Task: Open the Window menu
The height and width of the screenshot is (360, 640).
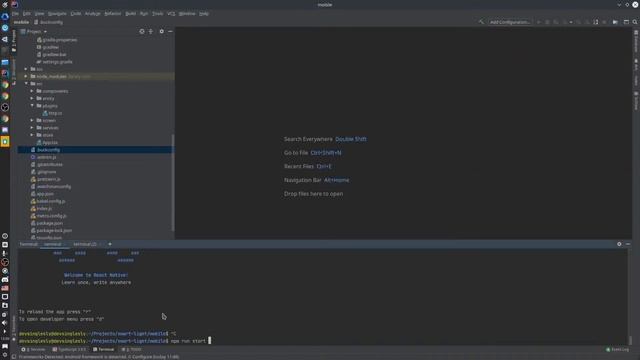Action: click(x=187, y=13)
